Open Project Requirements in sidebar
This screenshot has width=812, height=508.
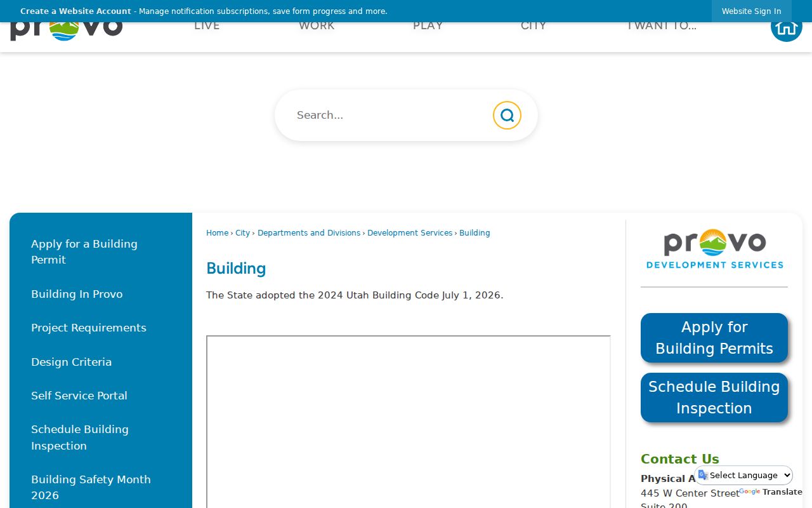pos(89,328)
